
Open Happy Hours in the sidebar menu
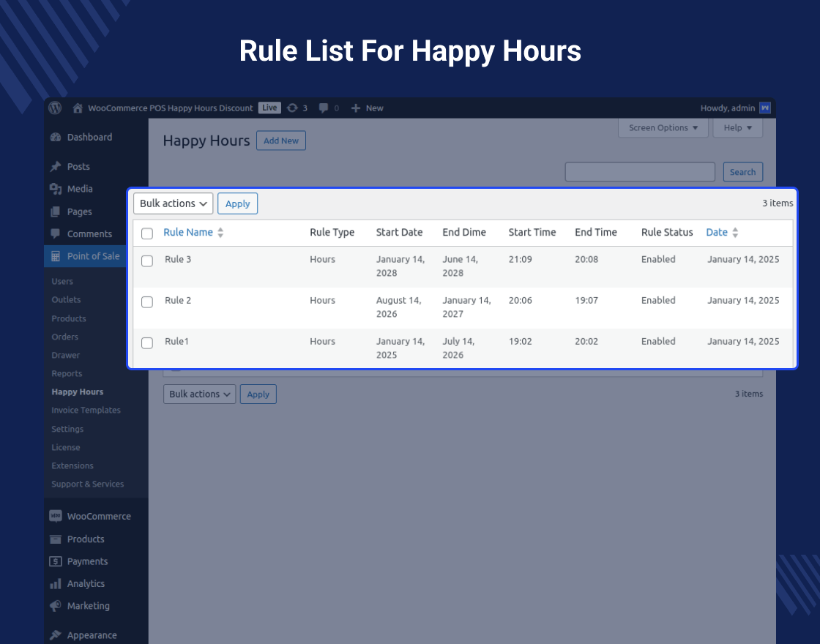77,392
